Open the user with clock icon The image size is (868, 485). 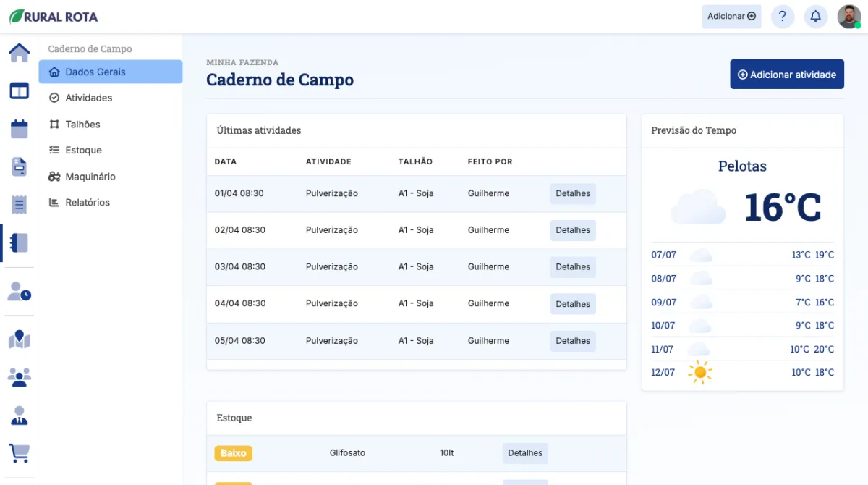(20, 292)
